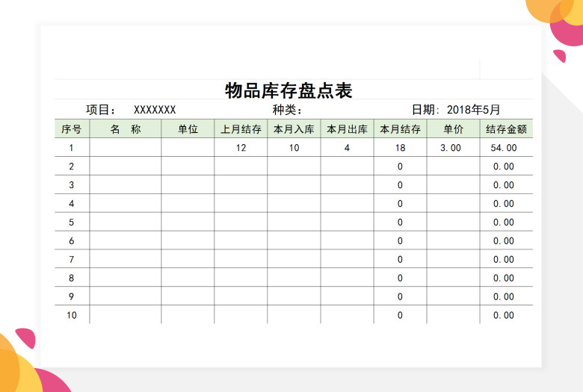The height and width of the screenshot is (392, 583).
Task: Select the XXXXXXX project value
Action: (155, 110)
